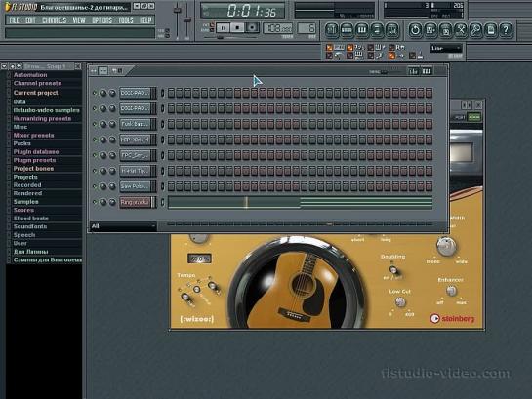The height and width of the screenshot is (399, 532).
Task: Stop playback with the stop button
Action: tap(237, 27)
